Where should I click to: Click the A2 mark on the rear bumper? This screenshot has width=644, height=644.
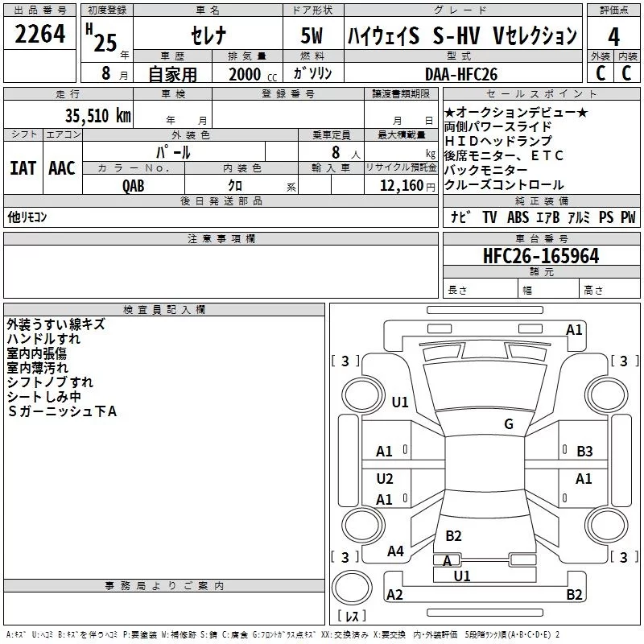pos(394,595)
